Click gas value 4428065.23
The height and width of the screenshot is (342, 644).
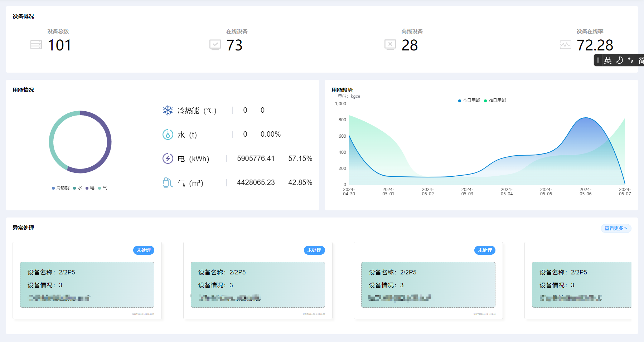click(x=256, y=182)
